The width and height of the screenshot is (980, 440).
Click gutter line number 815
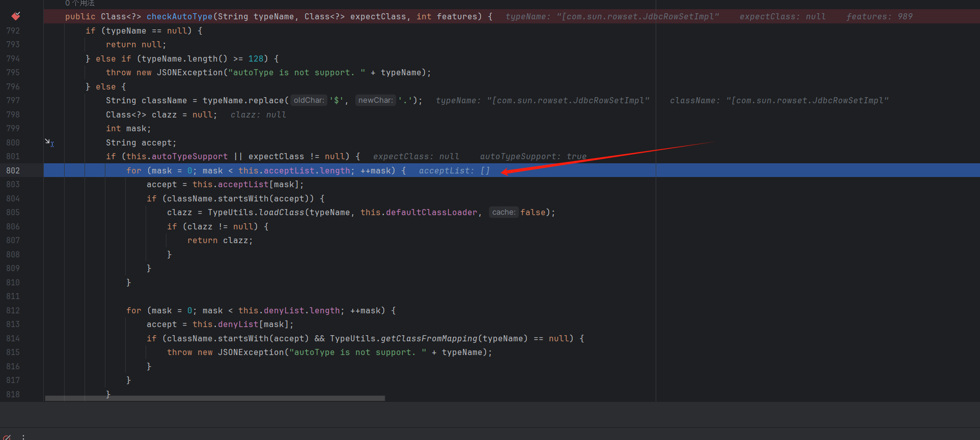13,352
